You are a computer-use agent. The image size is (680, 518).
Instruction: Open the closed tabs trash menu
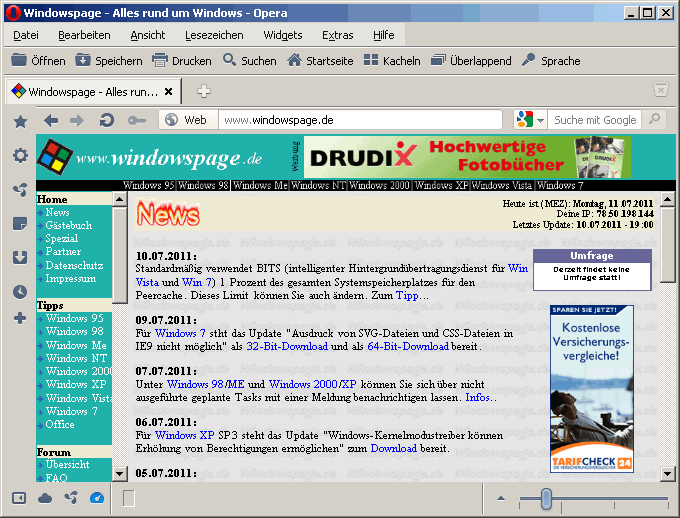click(660, 91)
